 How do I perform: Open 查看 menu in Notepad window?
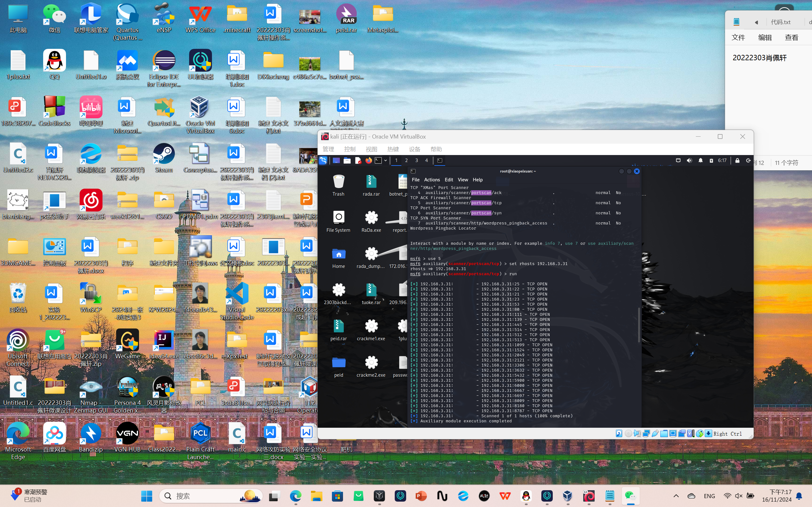[x=791, y=37]
